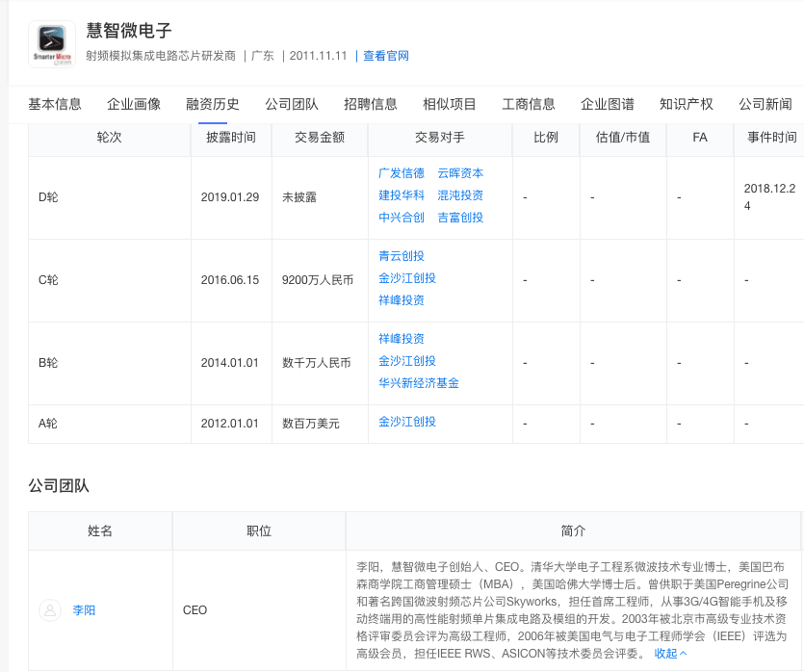Click the 简介 column header
The width and height of the screenshot is (804, 672).
(573, 531)
